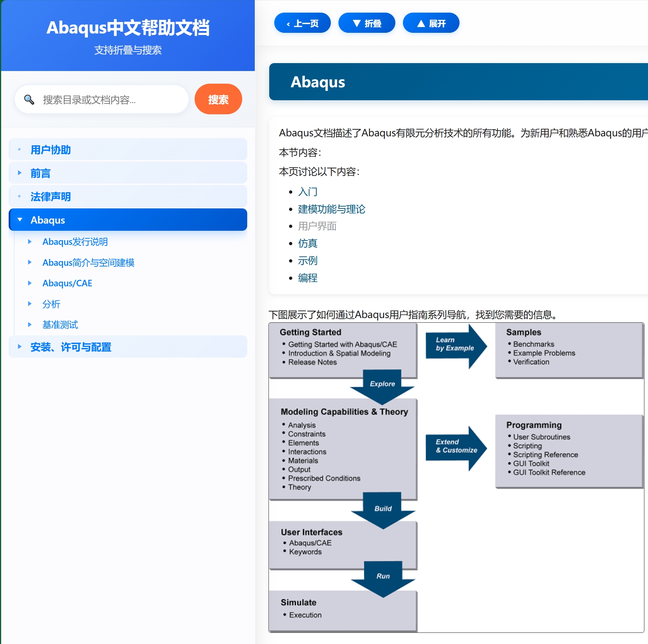Viewport: 648px width, 644px height.
Task: Follow the 建模功能与理论 link
Action: (x=331, y=209)
